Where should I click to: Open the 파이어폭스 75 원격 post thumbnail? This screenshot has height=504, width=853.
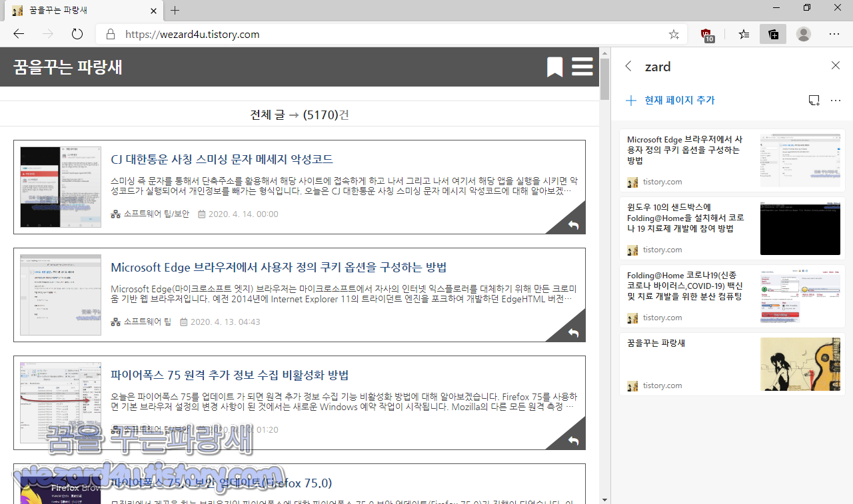pos(61,403)
